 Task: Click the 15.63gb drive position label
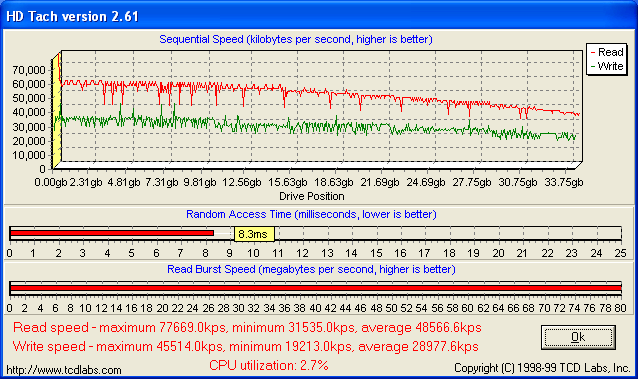(288, 182)
